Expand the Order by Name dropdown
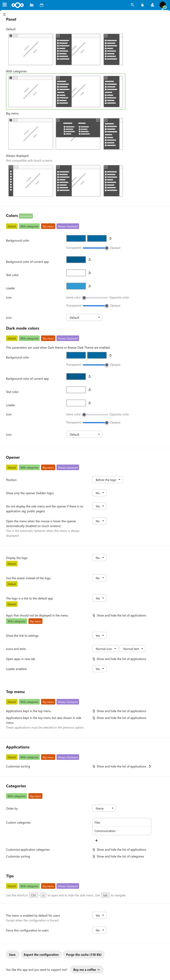170x980 pixels. [104, 808]
